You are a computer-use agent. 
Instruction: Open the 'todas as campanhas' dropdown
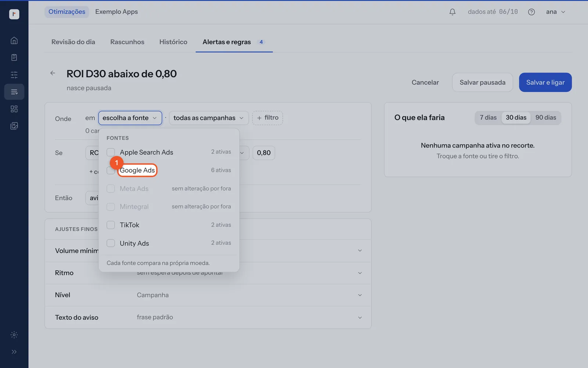209,118
